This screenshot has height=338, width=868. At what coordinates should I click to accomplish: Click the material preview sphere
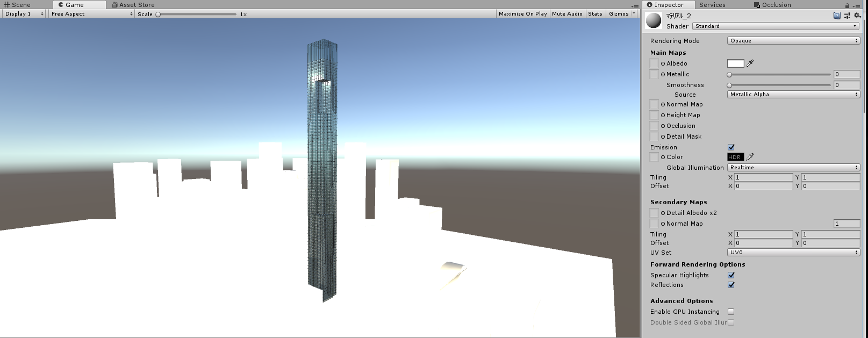654,20
